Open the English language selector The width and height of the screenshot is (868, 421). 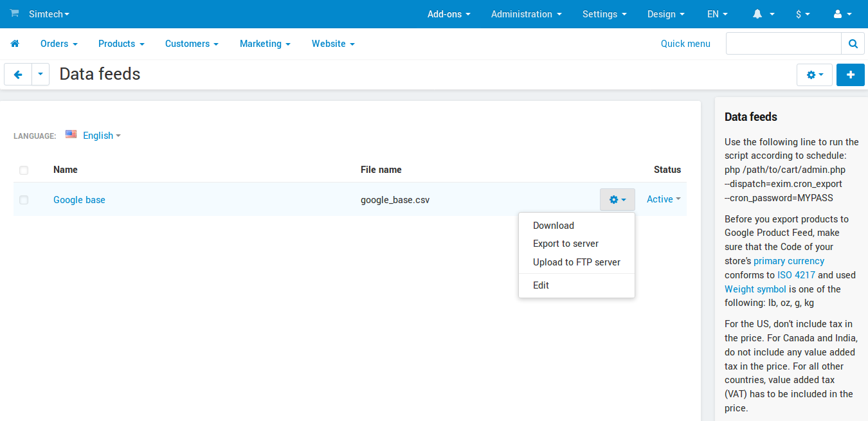tap(102, 136)
